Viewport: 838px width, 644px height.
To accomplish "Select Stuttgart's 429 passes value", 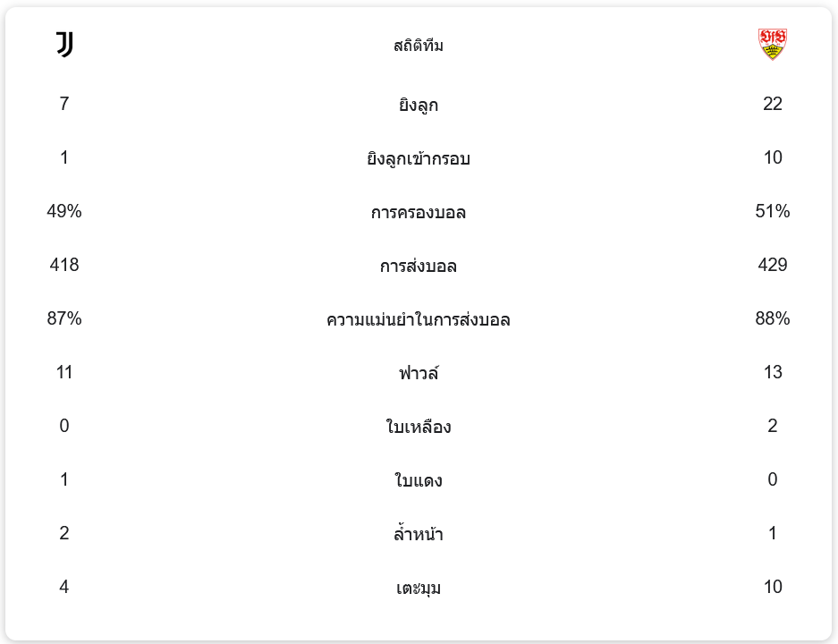I will coord(773,265).
